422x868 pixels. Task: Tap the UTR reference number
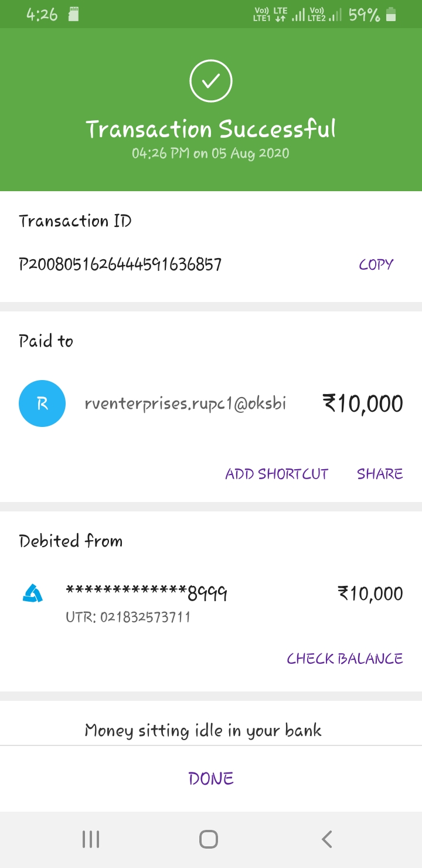click(x=128, y=617)
